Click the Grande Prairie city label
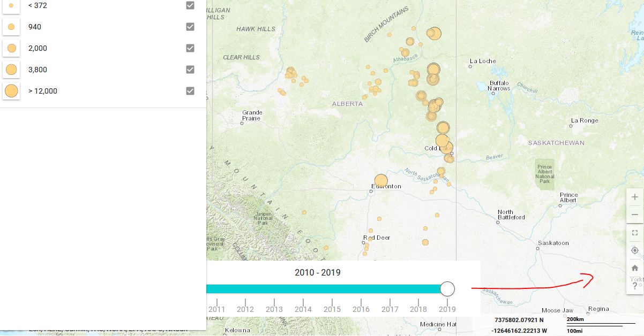Viewport: 644px width, 336px height. coord(252,116)
